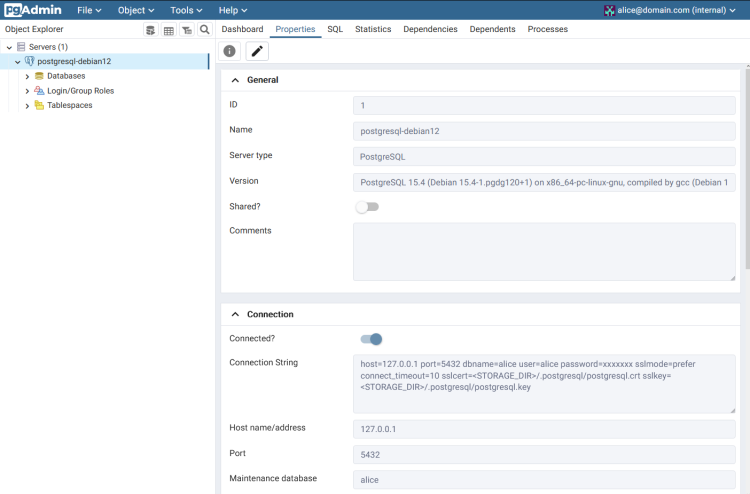Switch to the SQL tab
750x494 pixels.
(335, 29)
